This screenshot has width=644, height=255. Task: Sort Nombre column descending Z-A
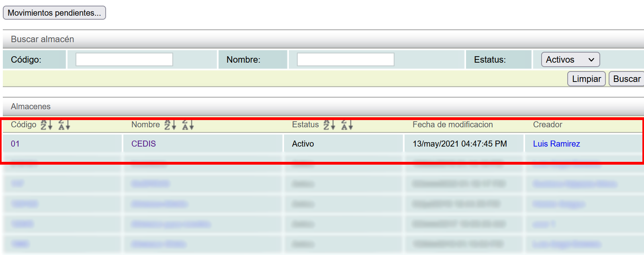[188, 125]
